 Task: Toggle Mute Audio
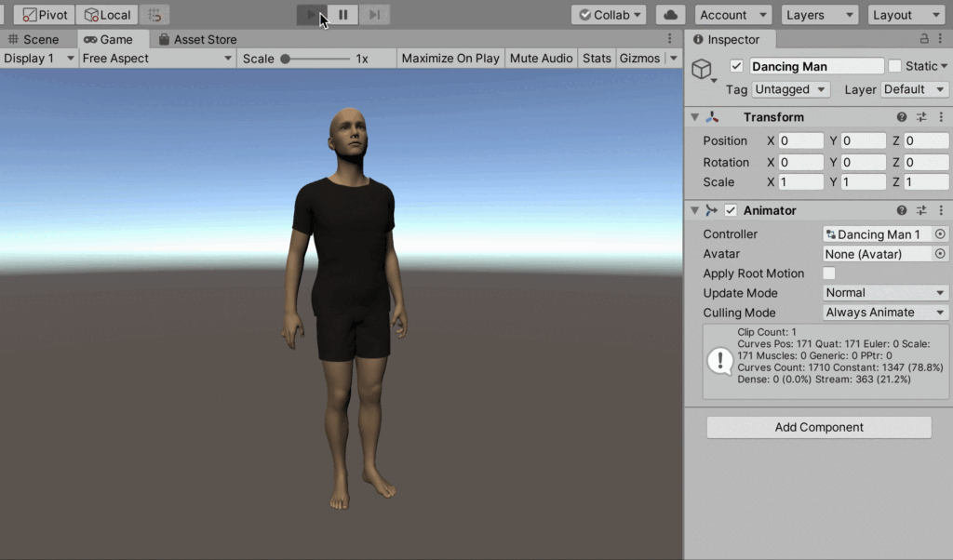tap(541, 59)
